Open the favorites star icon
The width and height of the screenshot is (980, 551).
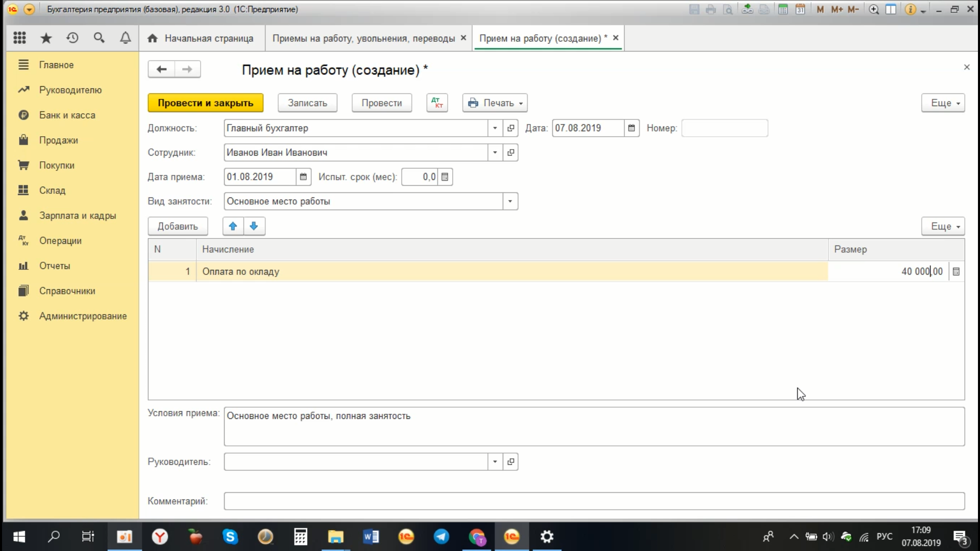click(x=46, y=38)
